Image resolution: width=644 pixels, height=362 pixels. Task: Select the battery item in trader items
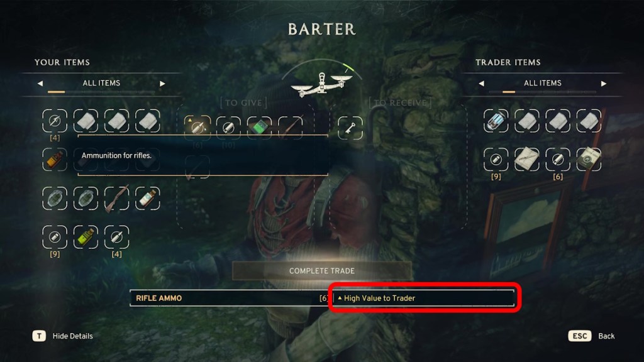point(496,121)
